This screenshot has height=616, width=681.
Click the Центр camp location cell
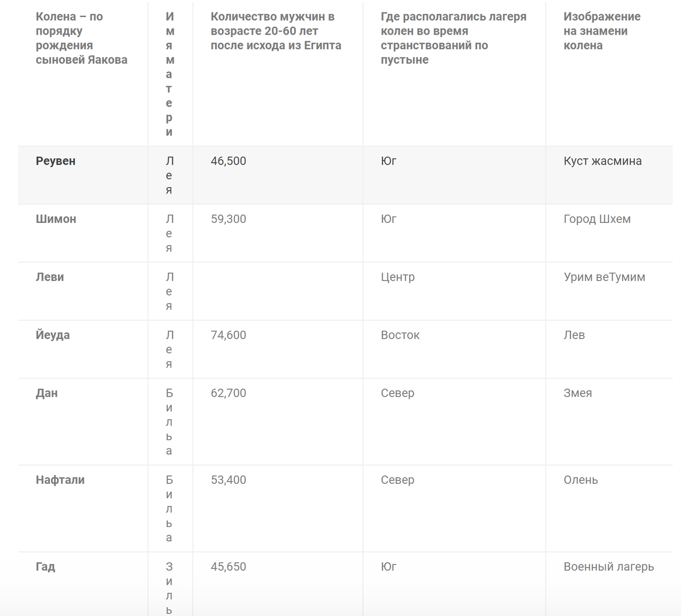point(397,277)
